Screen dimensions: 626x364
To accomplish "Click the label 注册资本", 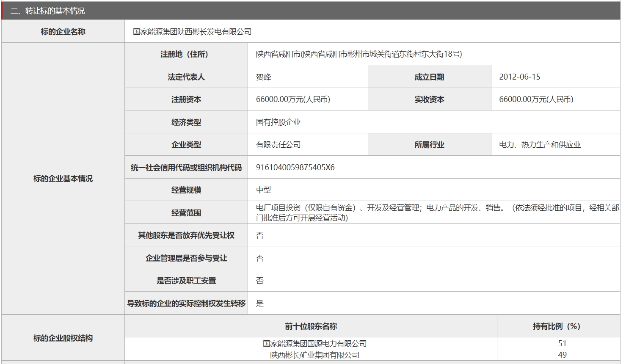I will tap(186, 99).
